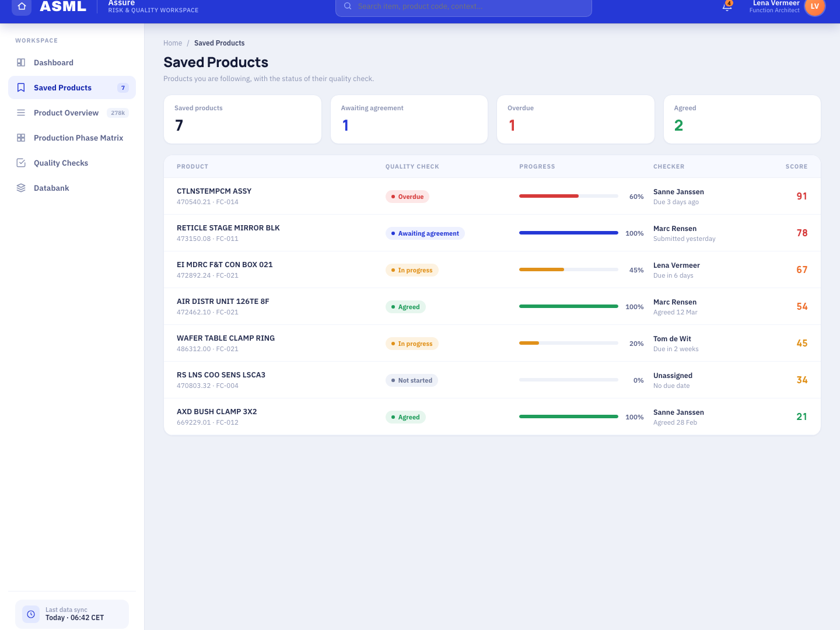Open the Quality Checks section
Viewport: 840px width, 630px height.
coord(72,163)
